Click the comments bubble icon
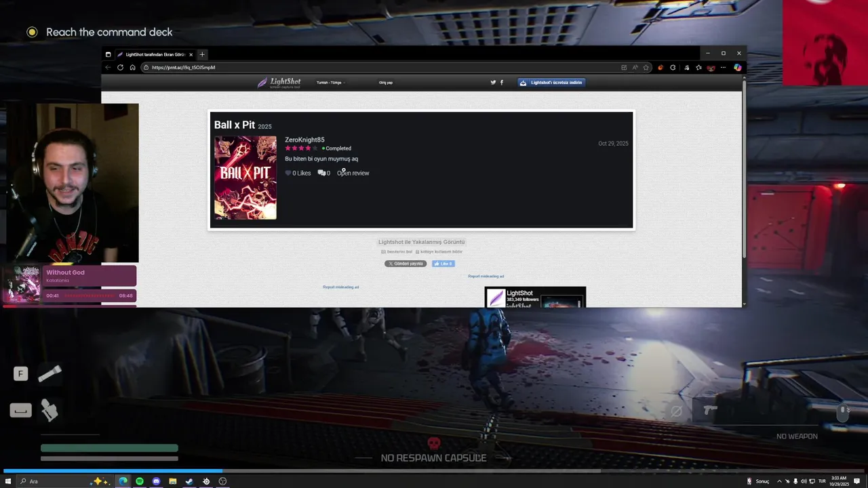 (x=321, y=173)
